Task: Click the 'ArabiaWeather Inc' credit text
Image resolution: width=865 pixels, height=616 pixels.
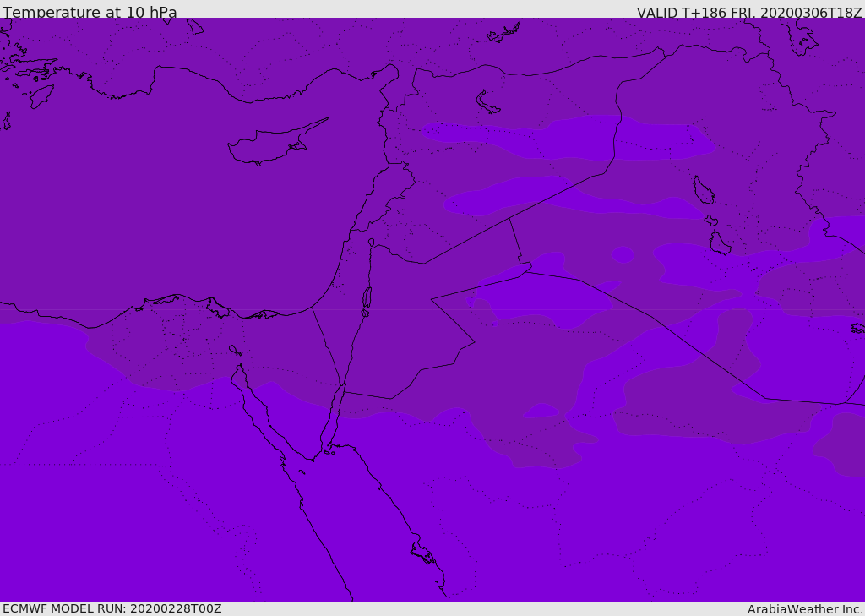Action: tap(805, 609)
